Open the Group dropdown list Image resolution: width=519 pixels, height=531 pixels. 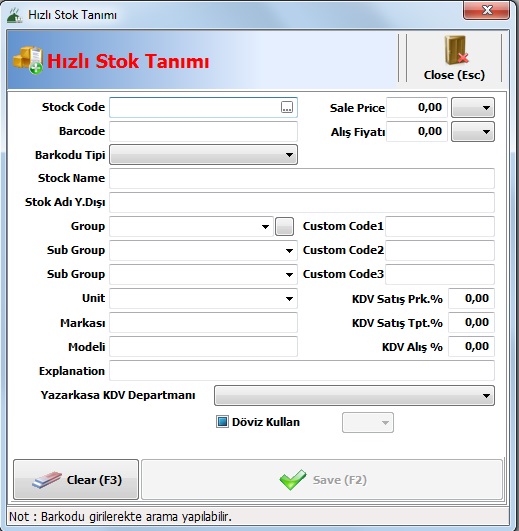click(191, 227)
